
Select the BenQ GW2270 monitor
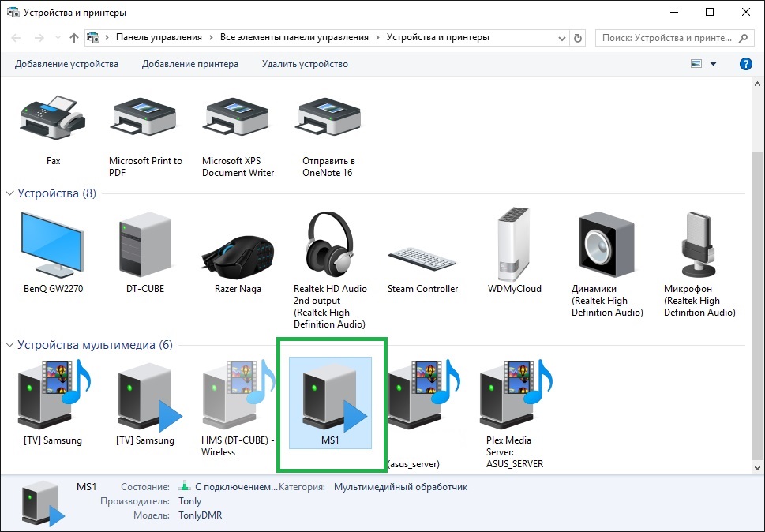(53, 245)
